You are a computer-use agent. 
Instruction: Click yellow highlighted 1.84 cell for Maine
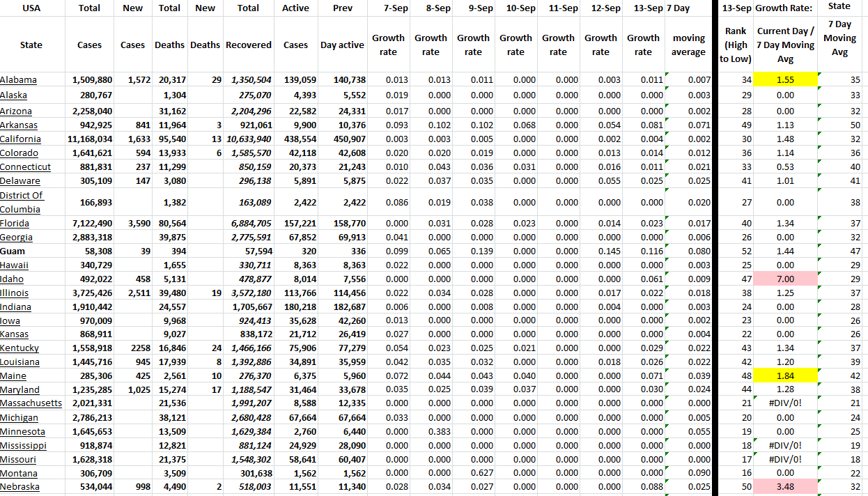pos(785,375)
